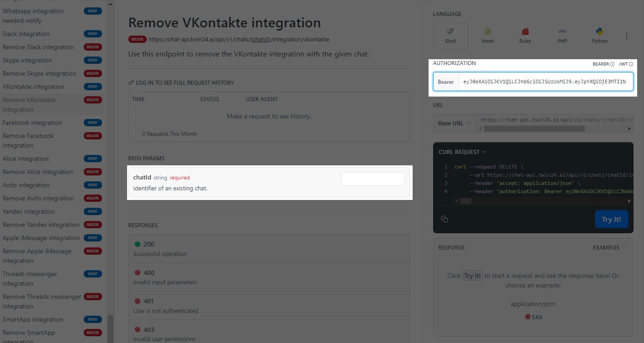Click the sidebar vertical scrollbar thumb
Screen dimensions: 644x343
tap(110, 329)
